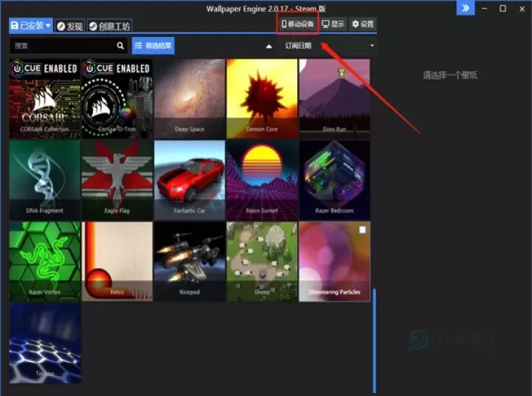Click the blue wallpaper list scrollbar
The width and height of the screenshot is (532, 396).
(x=374, y=340)
